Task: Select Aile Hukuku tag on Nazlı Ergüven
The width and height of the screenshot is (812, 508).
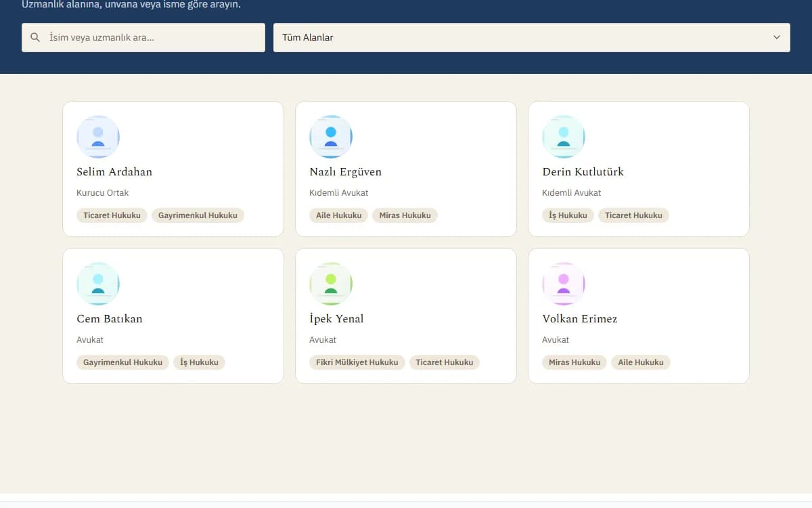Action: point(339,215)
